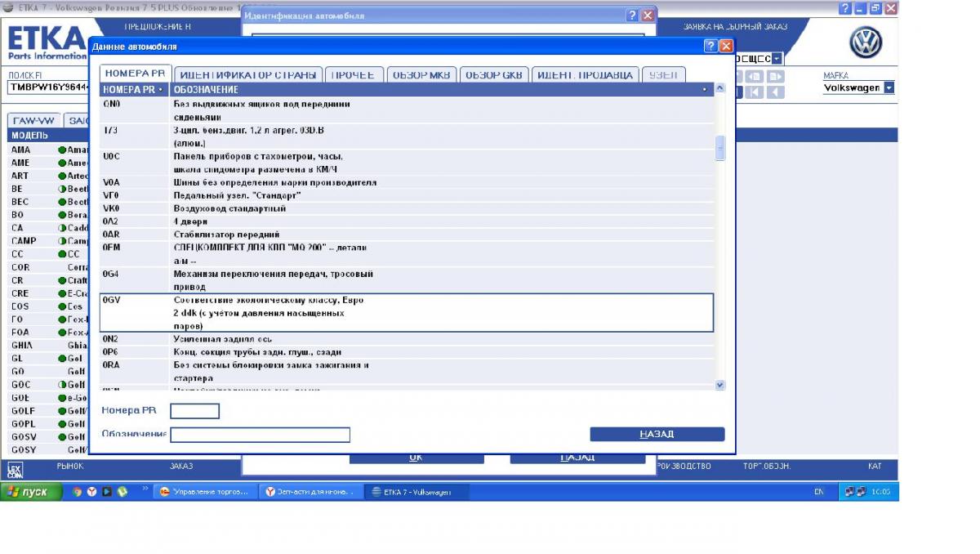Click КАТ in the bottom bar
The height and width of the screenshot is (554, 980).
875,467
